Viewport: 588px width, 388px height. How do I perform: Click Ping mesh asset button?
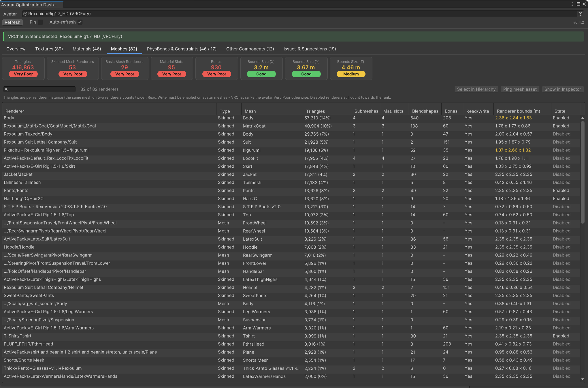click(x=520, y=89)
